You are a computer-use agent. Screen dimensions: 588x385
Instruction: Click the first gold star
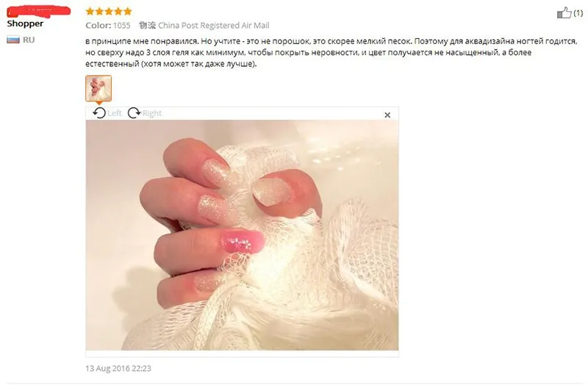pyautogui.click(x=90, y=11)
